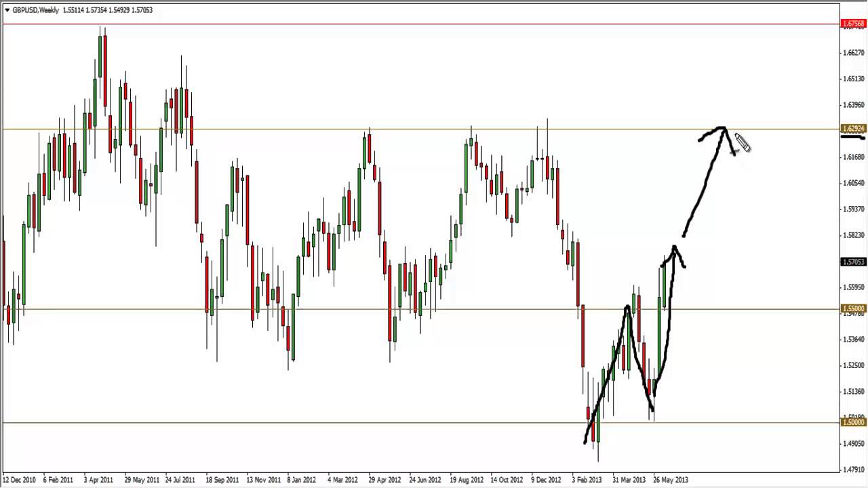This screenshot has width=868, height=488.
Task: Click the 1.51360 price axis label
Action: pos(855,392)
